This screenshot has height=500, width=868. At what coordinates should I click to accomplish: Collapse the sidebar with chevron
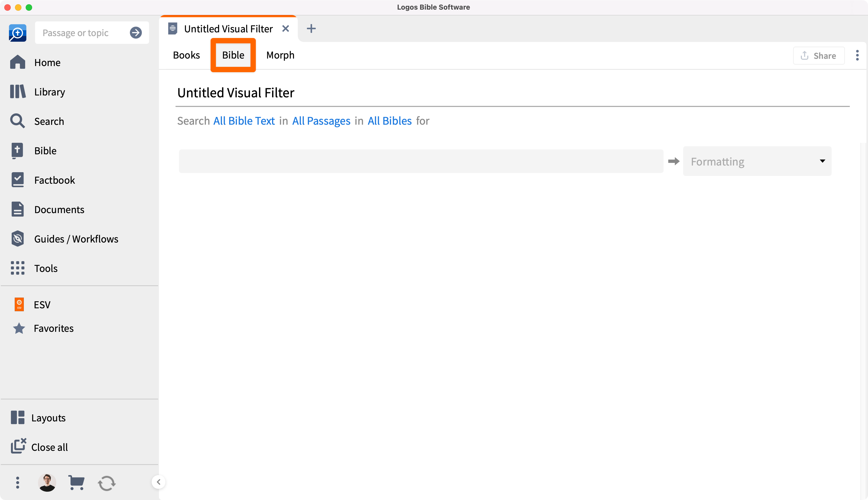pyautogui.click(x=158, y=482)
